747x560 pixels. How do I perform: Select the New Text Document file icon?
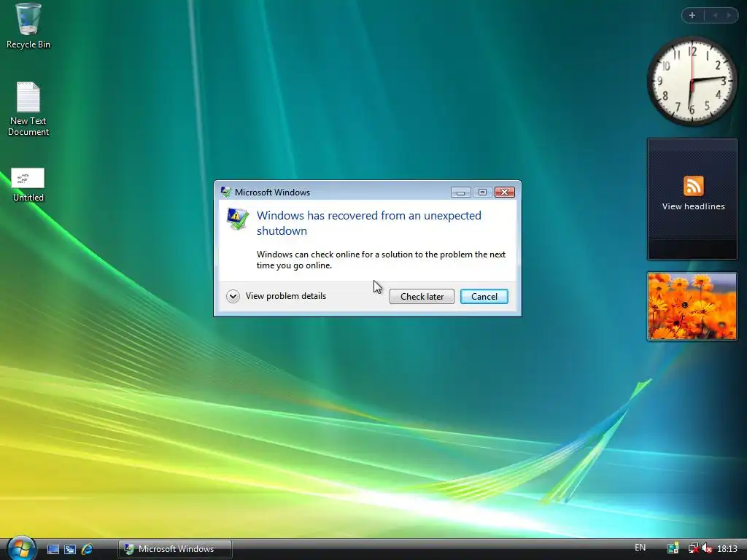28,109
